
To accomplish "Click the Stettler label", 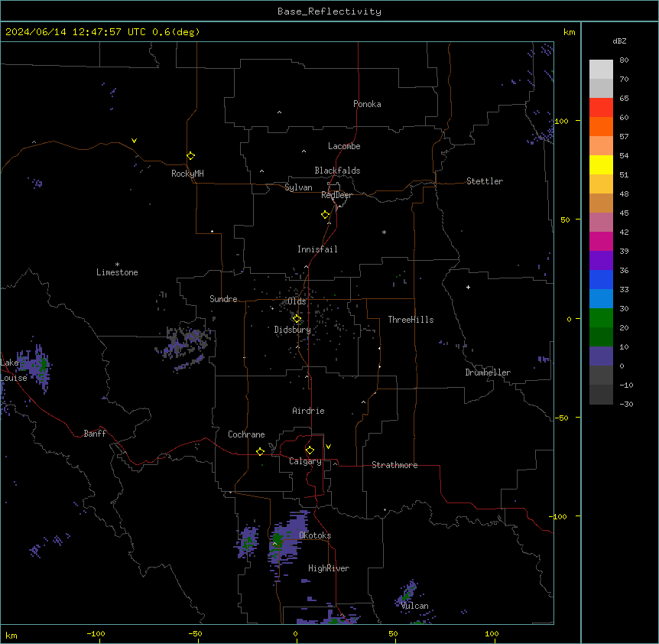I will click(x=484, y=181).
